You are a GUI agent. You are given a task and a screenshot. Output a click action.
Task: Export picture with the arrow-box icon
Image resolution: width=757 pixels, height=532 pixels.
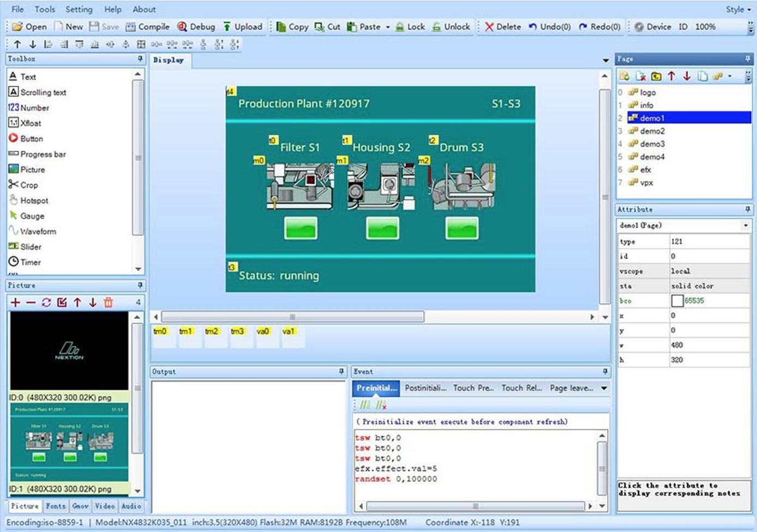pyautogui.click(x=62, y=303)
